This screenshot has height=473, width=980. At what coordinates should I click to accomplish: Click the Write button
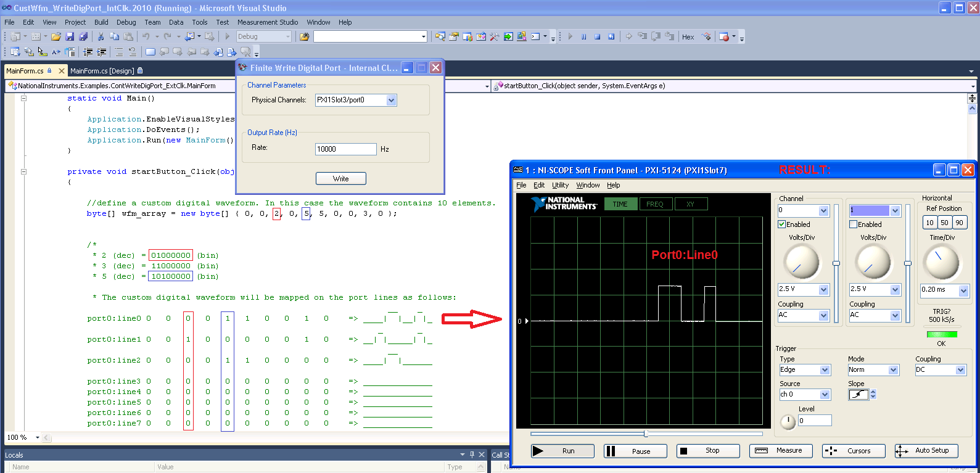tap(341, 178)
